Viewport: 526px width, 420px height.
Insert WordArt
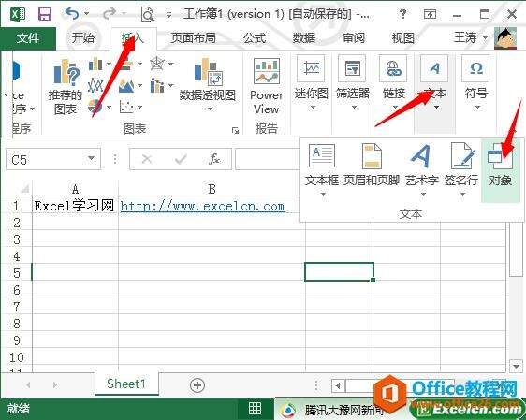[422, 165]
